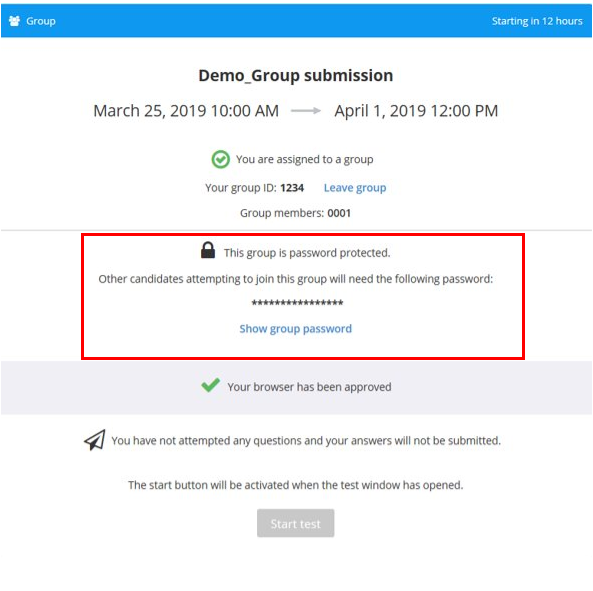The image size is (593, 591).
Task: Click 'Your browser has been approved' text
Action: point(309,387)
